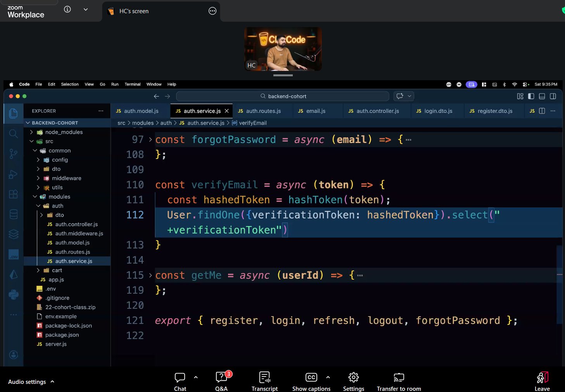Open the Search icon in activity bar
This screenshot has width=565, height=392.
[13, 134]
